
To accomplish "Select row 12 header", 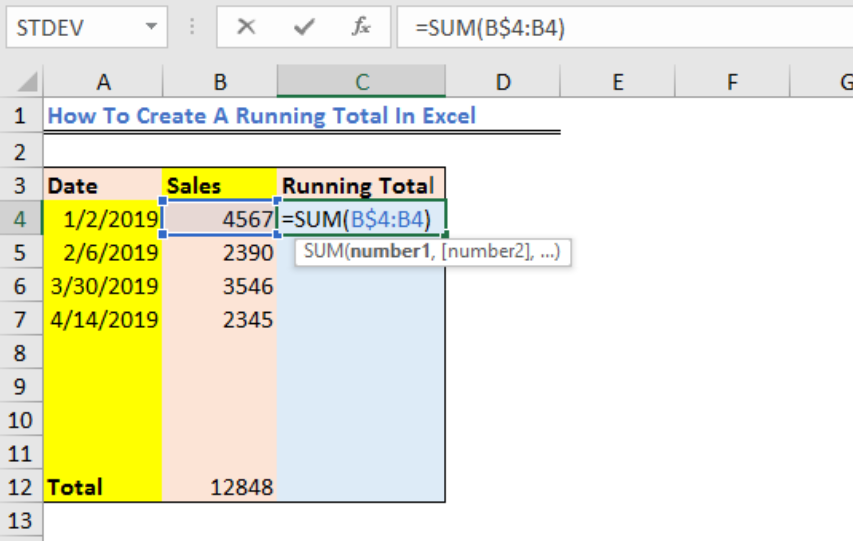I will (21, 487).
